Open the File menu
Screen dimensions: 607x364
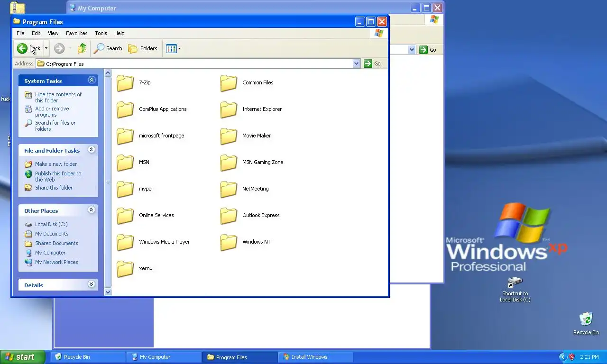click(x=20, y=33)
